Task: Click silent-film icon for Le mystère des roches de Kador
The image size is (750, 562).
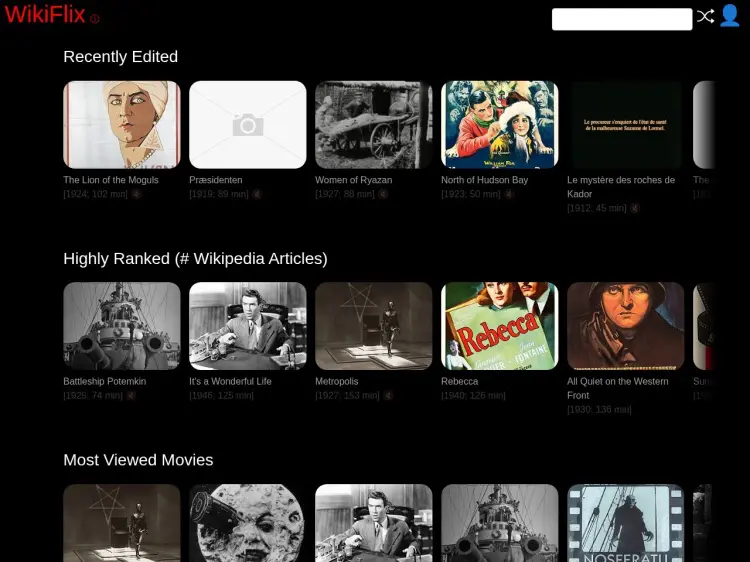Action: point(635,208)
